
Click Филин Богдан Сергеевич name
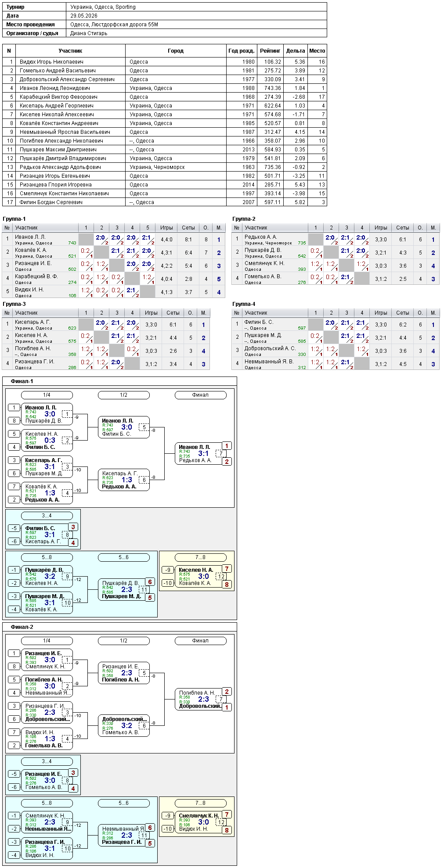pyautogui.click(x=51, y=202)
